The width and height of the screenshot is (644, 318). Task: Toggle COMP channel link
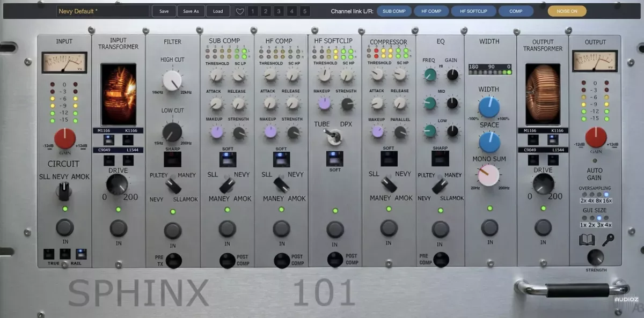click(x=516, y=11)
